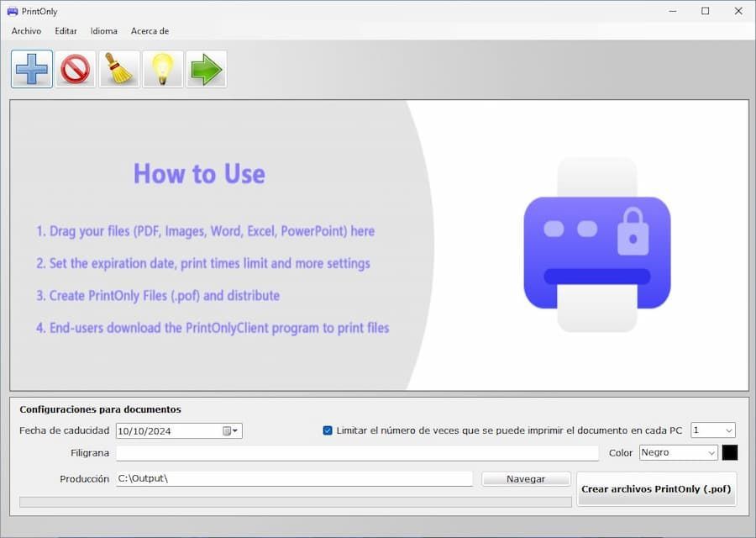Screen dimensions: 756x538
Task: Click the Producción output path field
Action: (x=294, y=478)
